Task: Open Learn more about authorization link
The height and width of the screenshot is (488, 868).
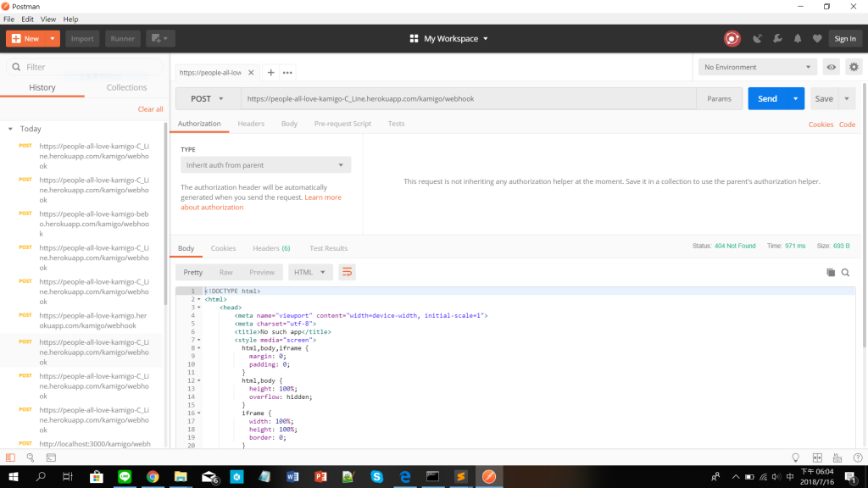Action: [323, 197]
